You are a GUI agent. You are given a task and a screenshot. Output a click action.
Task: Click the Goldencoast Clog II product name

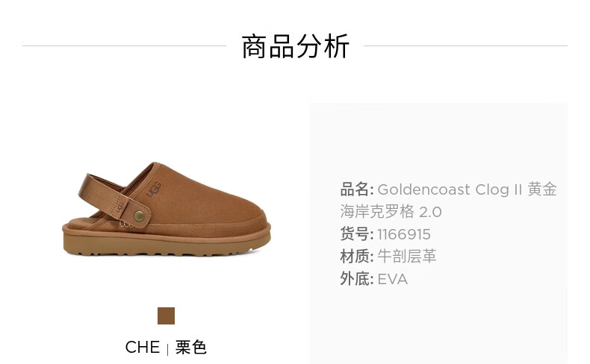(450, 189)
